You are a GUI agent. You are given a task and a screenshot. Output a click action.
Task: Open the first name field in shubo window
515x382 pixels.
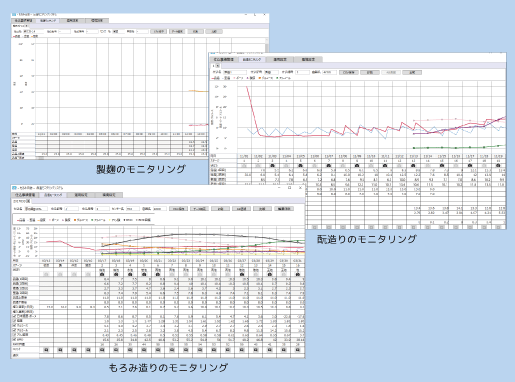pyautogui.click(x=235, y=72)
